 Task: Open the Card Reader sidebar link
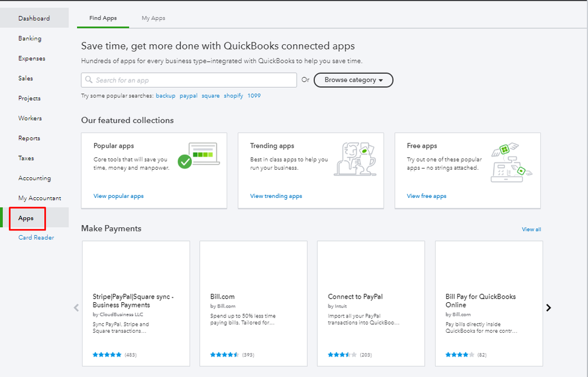pyautogui.click(x=36, y=238)
